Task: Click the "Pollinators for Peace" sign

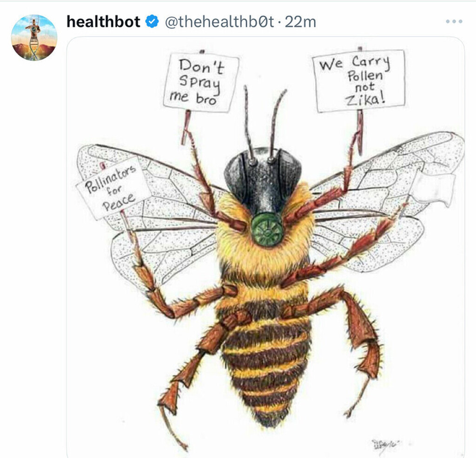Action: pyautogui.click(x=113, y=188)
